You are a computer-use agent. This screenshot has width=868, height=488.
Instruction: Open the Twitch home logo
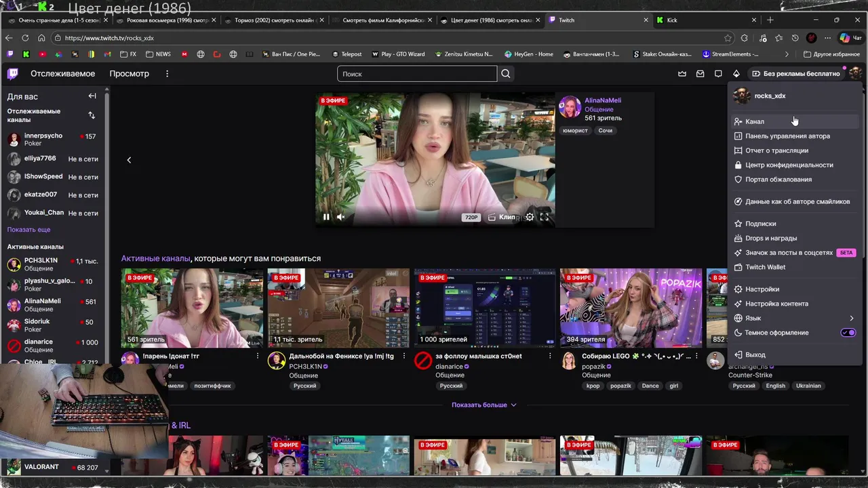coord(13,73)
